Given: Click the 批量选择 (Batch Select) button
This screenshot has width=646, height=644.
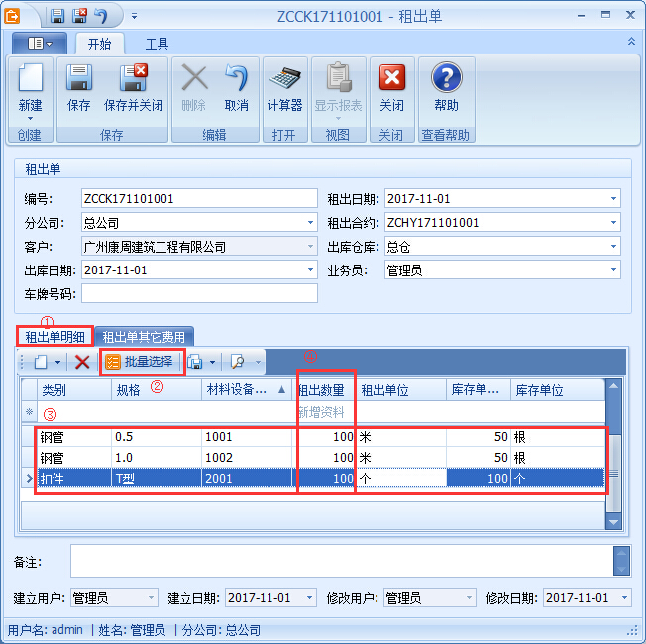Looking at the screenshot, I should pos(140,362).
